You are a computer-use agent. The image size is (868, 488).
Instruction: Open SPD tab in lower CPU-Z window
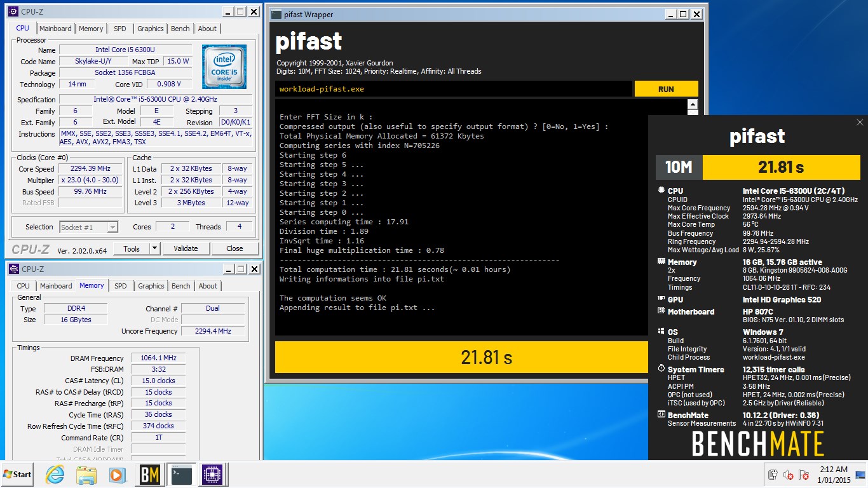tap(121, 286)
